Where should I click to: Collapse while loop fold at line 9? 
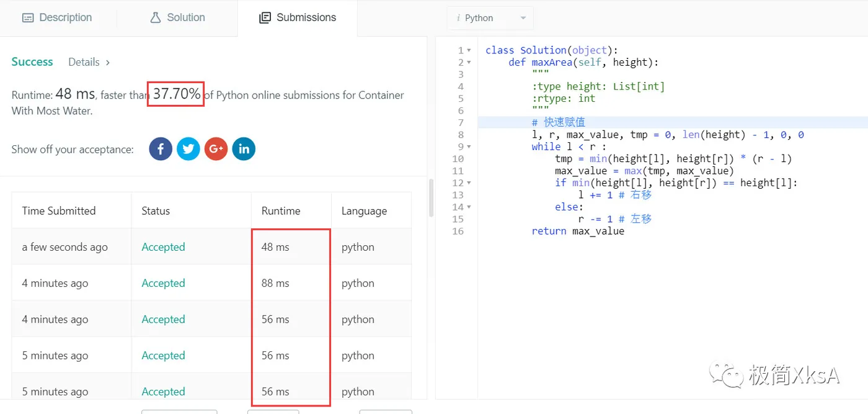pyautogui.click(x=469, y=146)
